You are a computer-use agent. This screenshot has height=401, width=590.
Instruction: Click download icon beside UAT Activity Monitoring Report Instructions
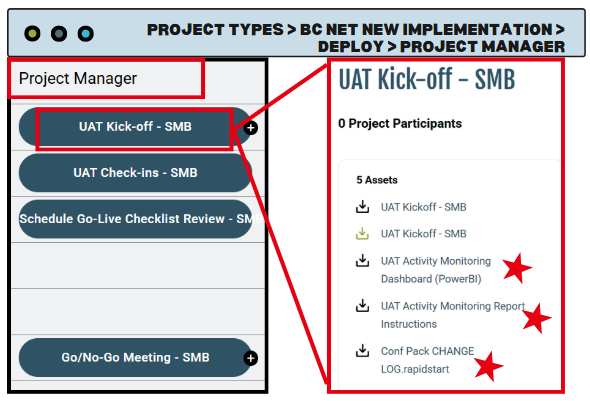[x=362, y=305]
